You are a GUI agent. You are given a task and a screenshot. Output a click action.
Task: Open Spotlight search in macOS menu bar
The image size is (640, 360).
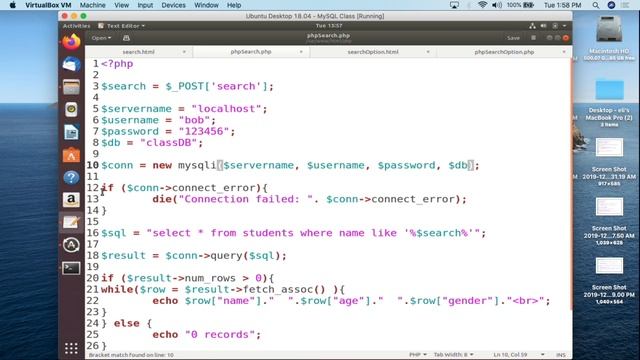pyautogui.click(x=596, y=5)
